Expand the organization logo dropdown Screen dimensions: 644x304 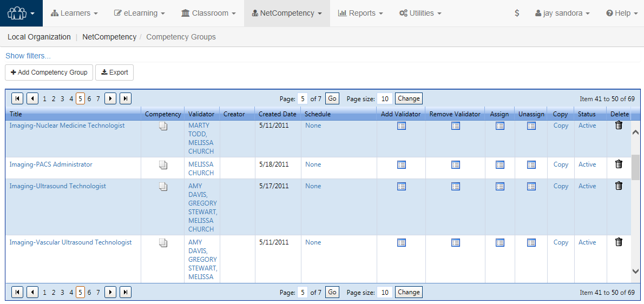point(21,13)
